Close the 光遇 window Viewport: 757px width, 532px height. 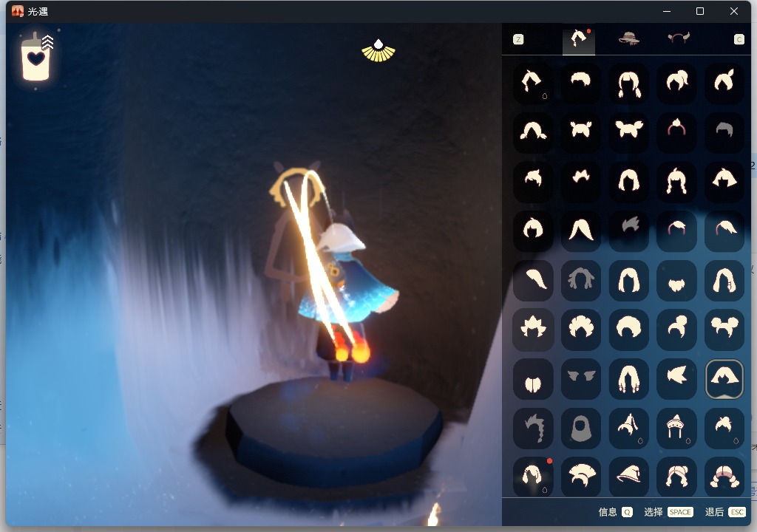(734, 11)
